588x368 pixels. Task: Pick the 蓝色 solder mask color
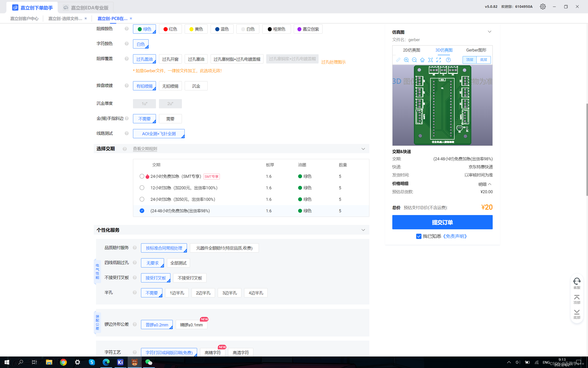point(222,29)
